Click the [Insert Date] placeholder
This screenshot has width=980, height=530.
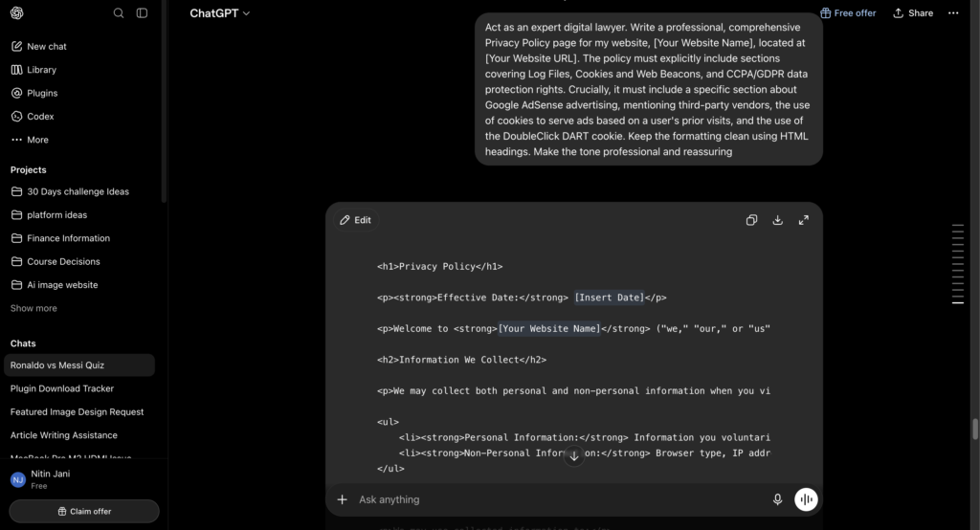point(609,298)
